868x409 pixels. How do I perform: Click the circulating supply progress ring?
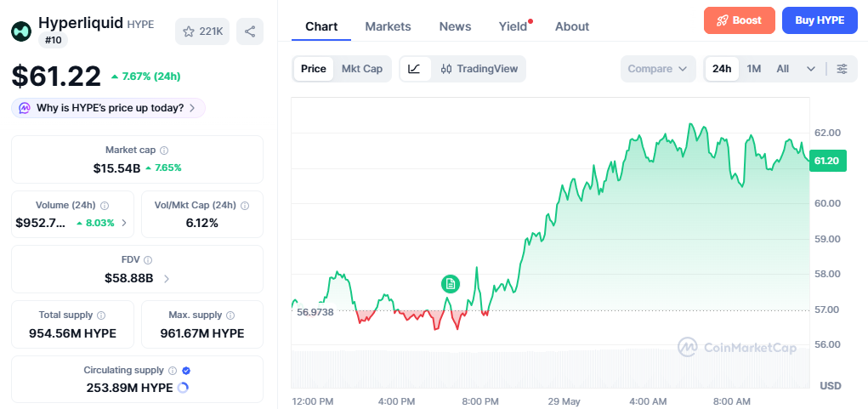[x=183, y=388]
